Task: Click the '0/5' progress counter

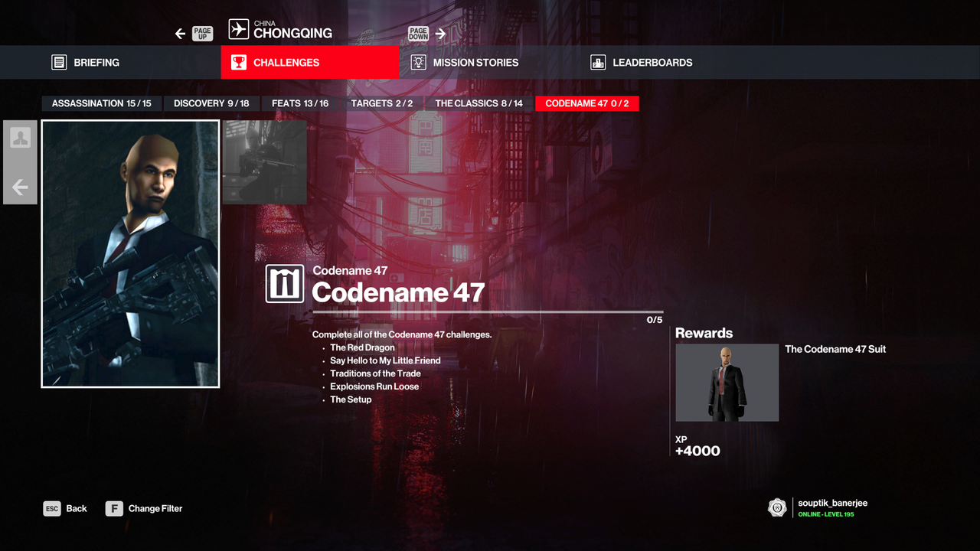Action: pyautogui.click(x=655, y=320)
